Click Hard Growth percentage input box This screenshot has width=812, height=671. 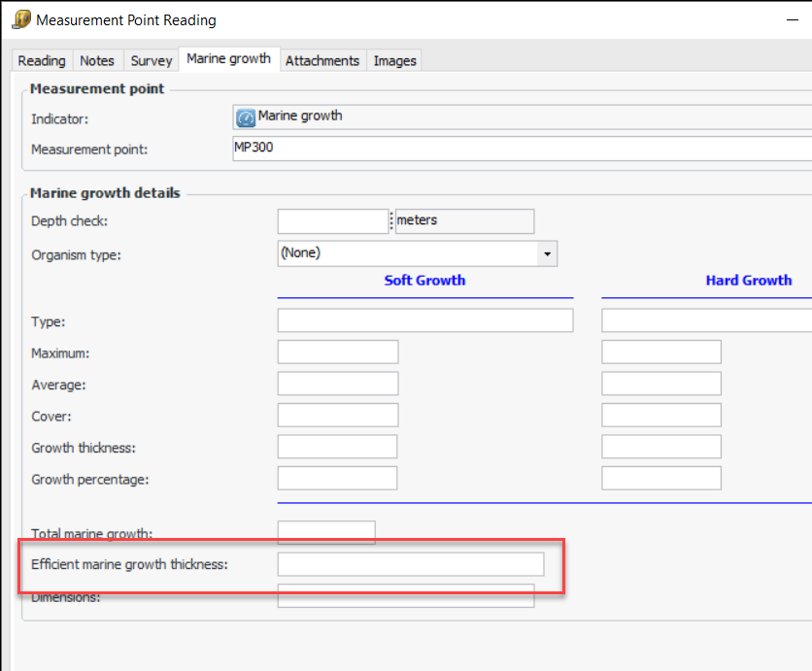661,478
